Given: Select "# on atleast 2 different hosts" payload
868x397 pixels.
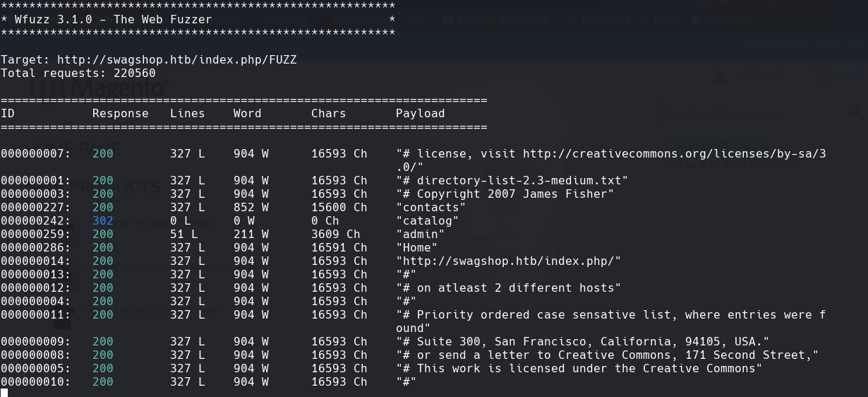Looking at the screenshot, I should (509, 288).
